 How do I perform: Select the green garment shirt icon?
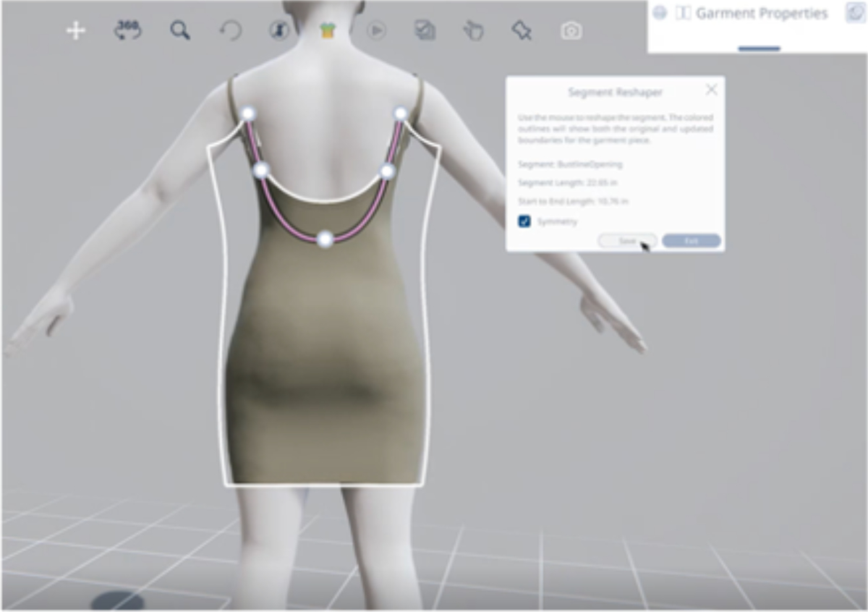click(328, 30)
